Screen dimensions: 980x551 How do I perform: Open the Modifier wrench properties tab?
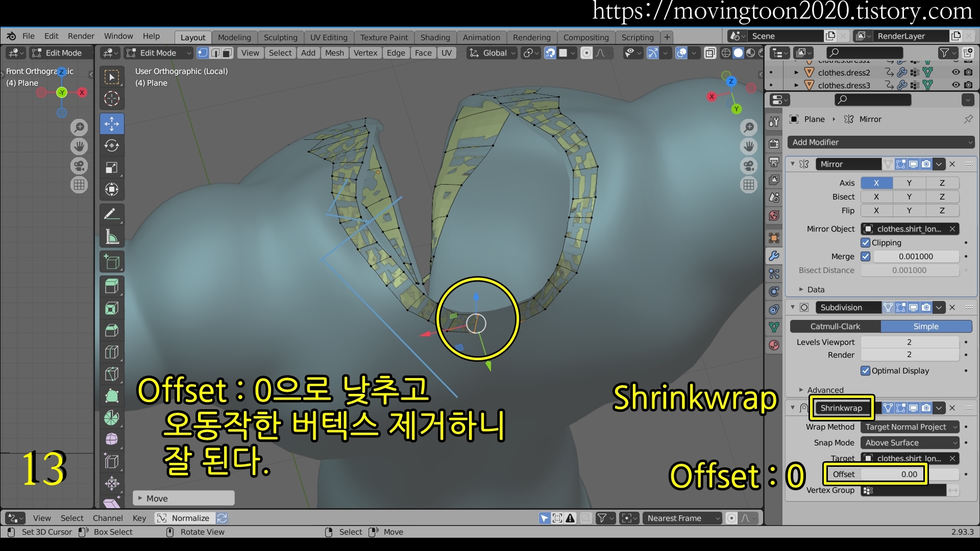pos(774,256)
